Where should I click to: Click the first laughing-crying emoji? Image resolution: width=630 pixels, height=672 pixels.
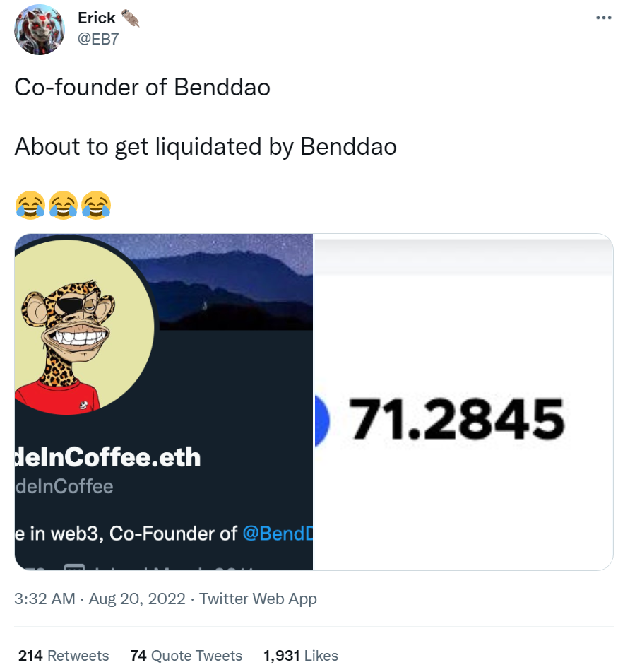pos(29,205)
